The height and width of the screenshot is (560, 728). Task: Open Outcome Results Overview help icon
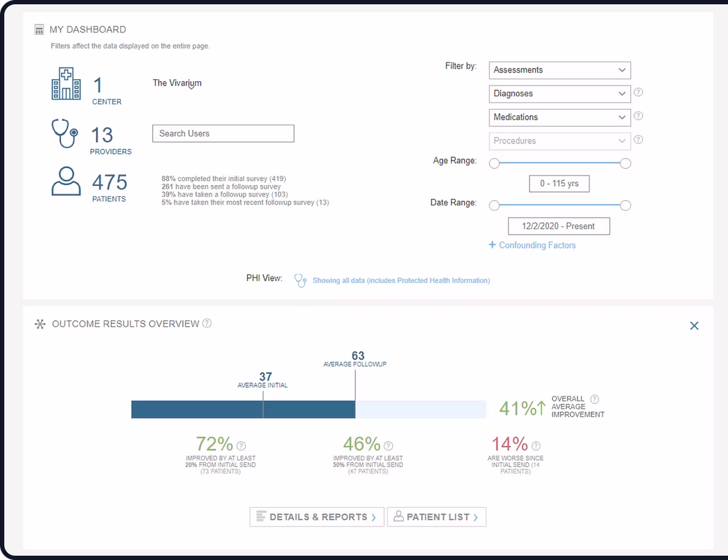pyautogui.click(x=207, y=323)
